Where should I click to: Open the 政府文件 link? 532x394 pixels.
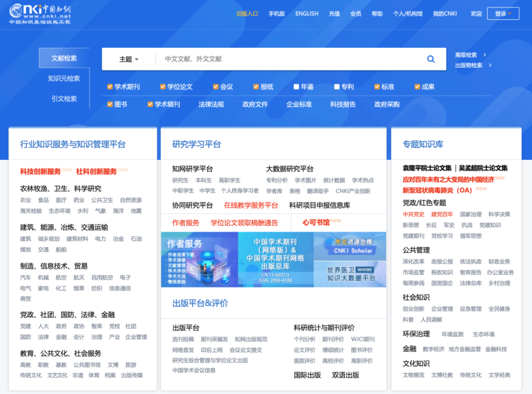point(255,104)
